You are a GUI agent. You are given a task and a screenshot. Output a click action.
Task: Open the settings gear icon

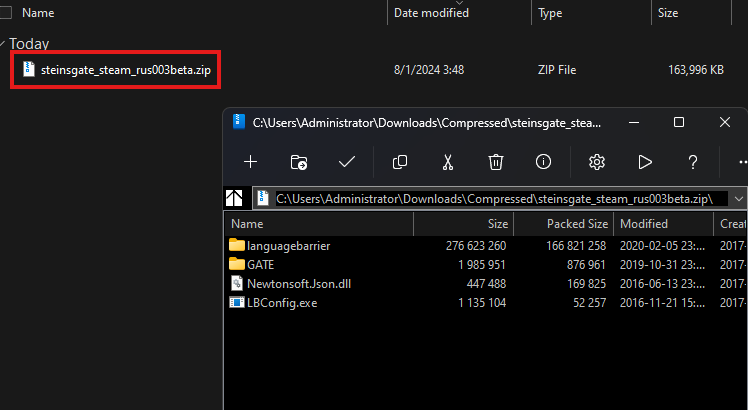click(597, 162)
